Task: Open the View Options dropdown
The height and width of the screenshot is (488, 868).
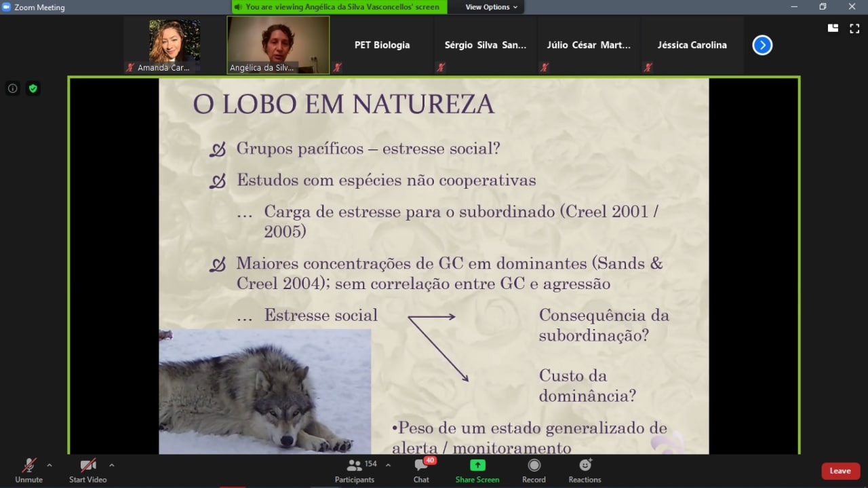Action: coord(492,7)
